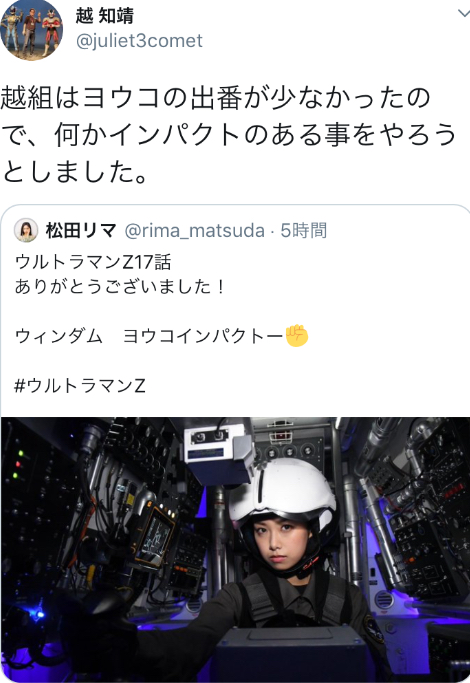
Task: Select the ウルトラマンZ17話 text line
Action: click(93, 262)
